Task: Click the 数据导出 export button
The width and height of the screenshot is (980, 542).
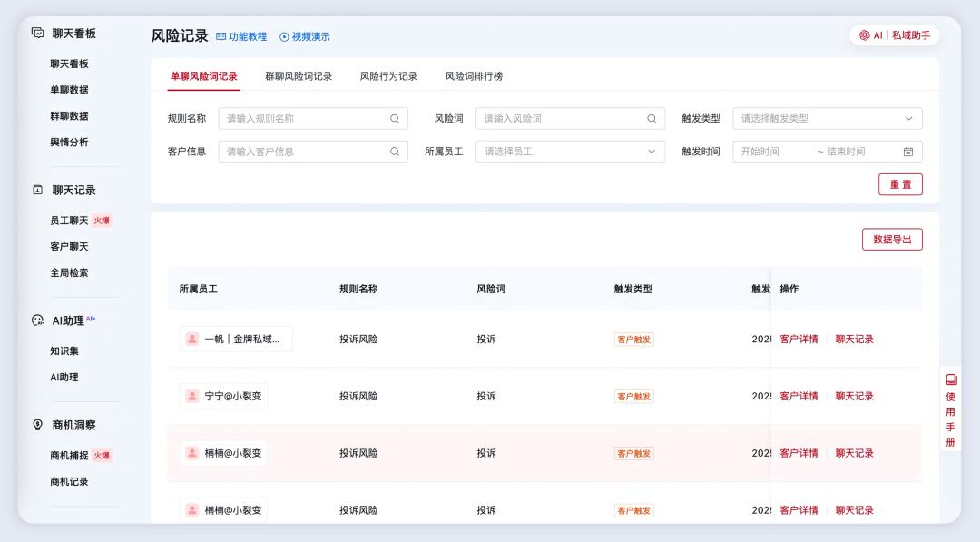Action: point(892,239)
